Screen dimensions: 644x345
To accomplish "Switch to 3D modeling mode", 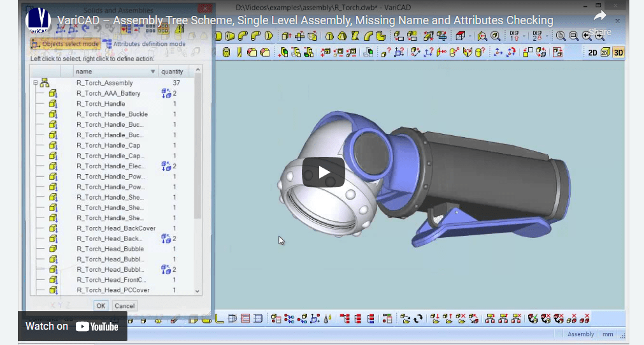I will click(618, 53).
